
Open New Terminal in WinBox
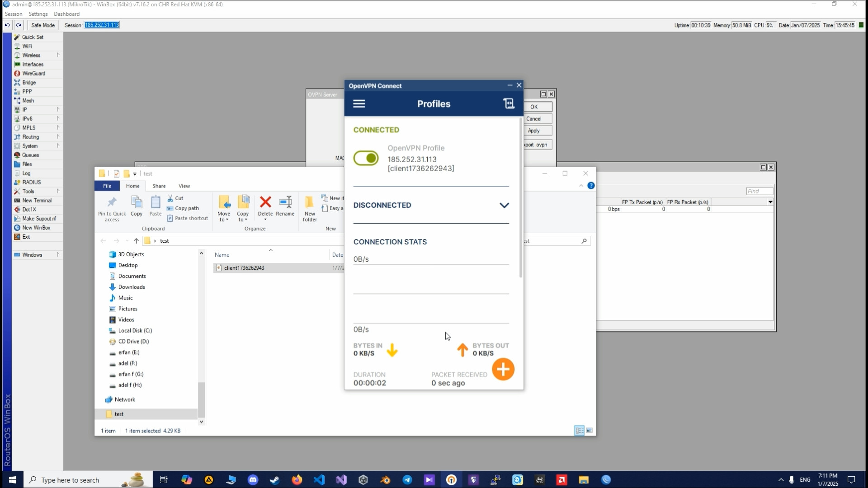coord(37,200)
